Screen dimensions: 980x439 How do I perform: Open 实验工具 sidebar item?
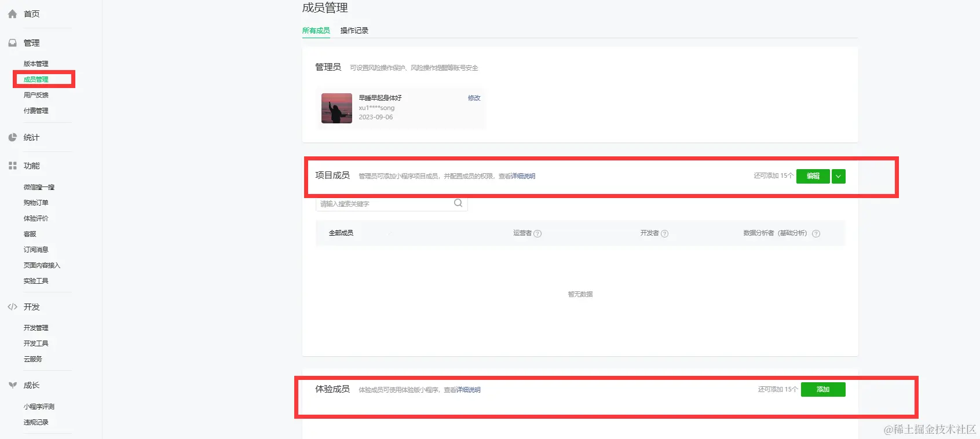pyautogui.click(x=36, y=281)
